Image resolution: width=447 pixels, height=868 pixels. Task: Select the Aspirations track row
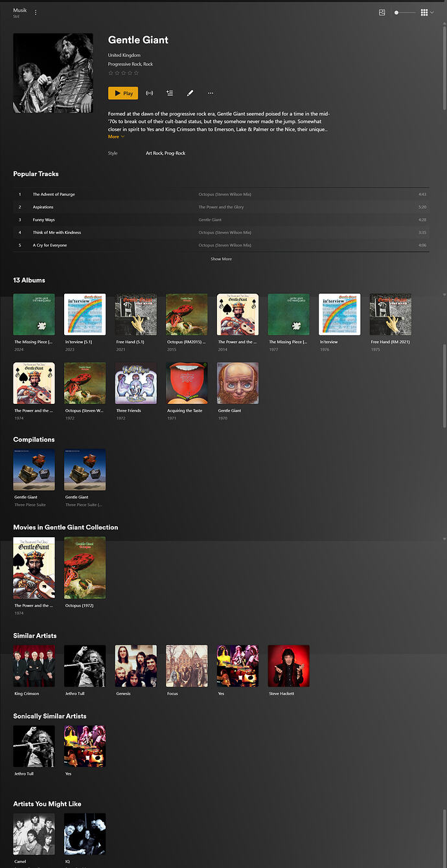pos(221,207)
